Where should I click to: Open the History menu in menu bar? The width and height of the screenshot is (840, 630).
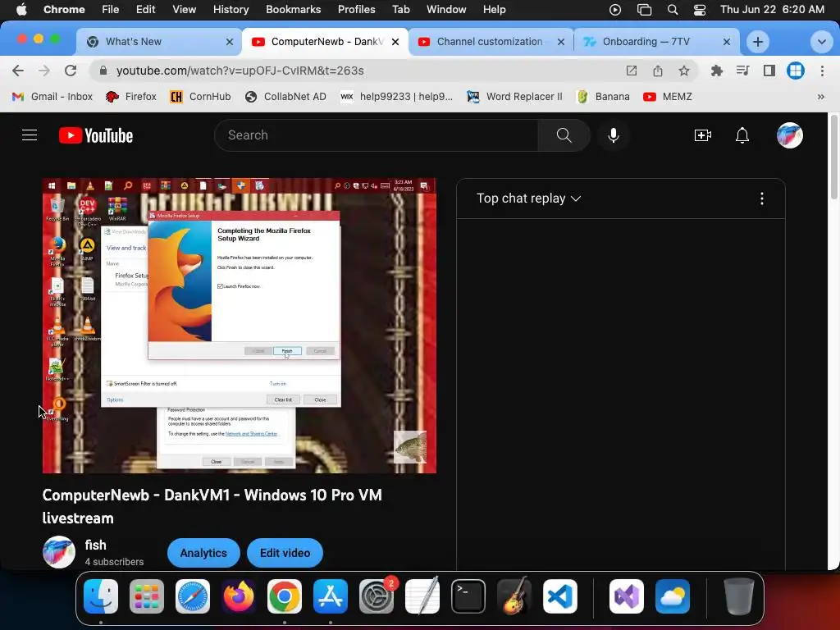[231, 9]
